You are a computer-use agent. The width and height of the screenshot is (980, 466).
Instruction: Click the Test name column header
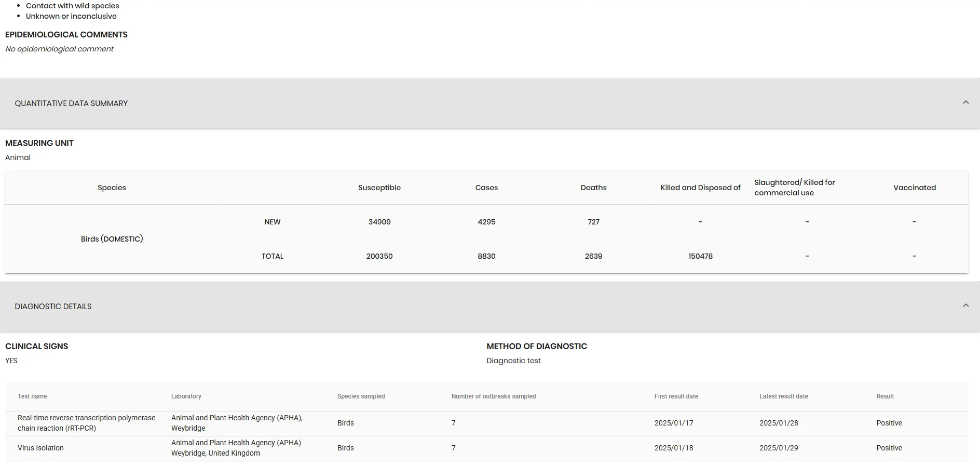click(32, 396)
